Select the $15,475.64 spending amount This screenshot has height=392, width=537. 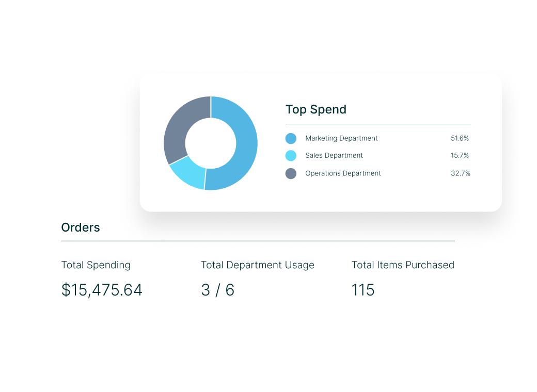pyautogui.click(x=102, y=290)
